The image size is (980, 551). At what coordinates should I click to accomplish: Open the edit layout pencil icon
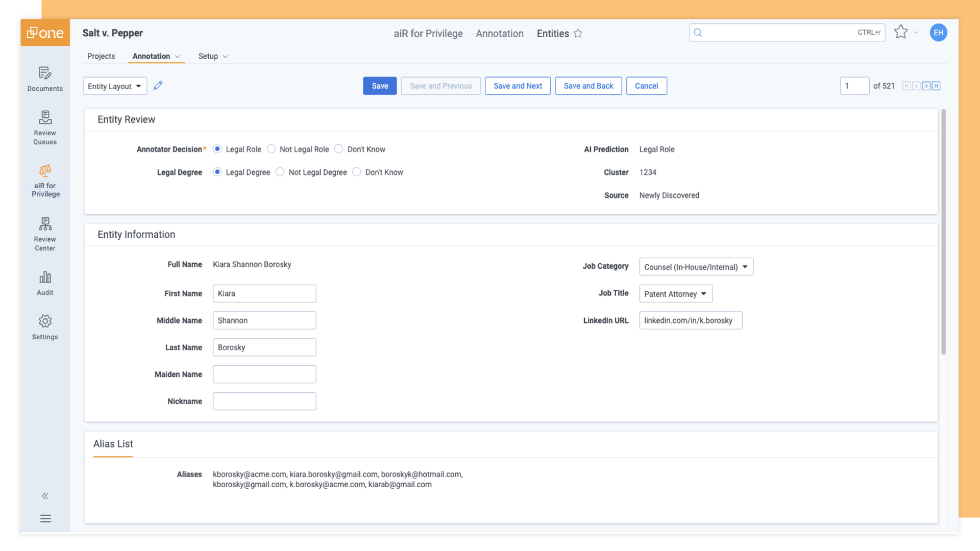click(x=158, y=85)
